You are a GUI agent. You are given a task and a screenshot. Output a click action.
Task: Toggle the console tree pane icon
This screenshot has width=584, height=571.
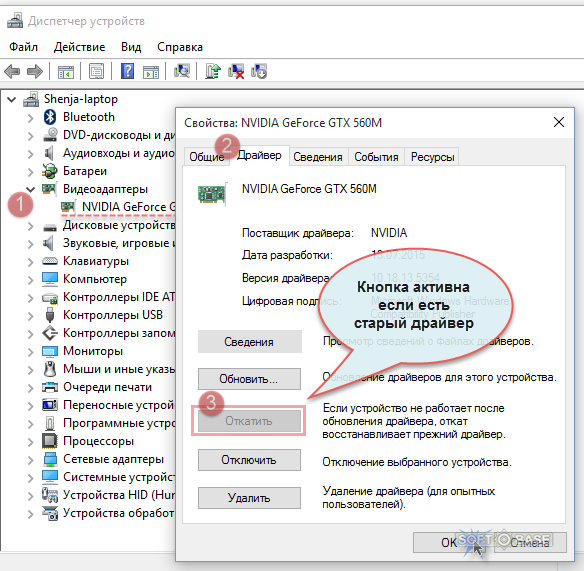click(66, 71)
